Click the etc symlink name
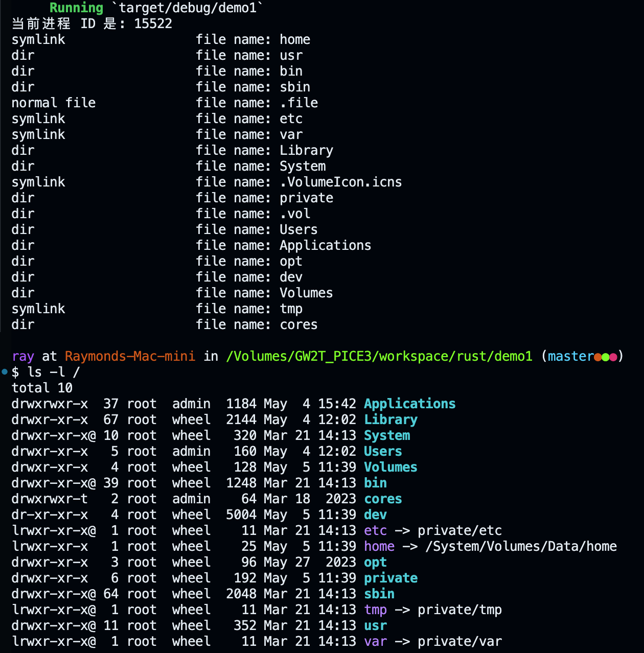644x653 pixels. (x=375, y=530)
